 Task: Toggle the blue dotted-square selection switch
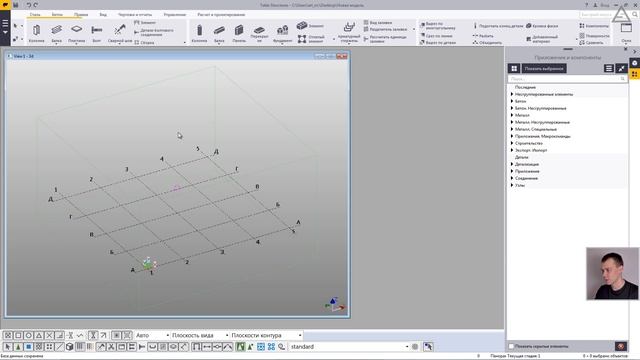click(x=261, y=347)
